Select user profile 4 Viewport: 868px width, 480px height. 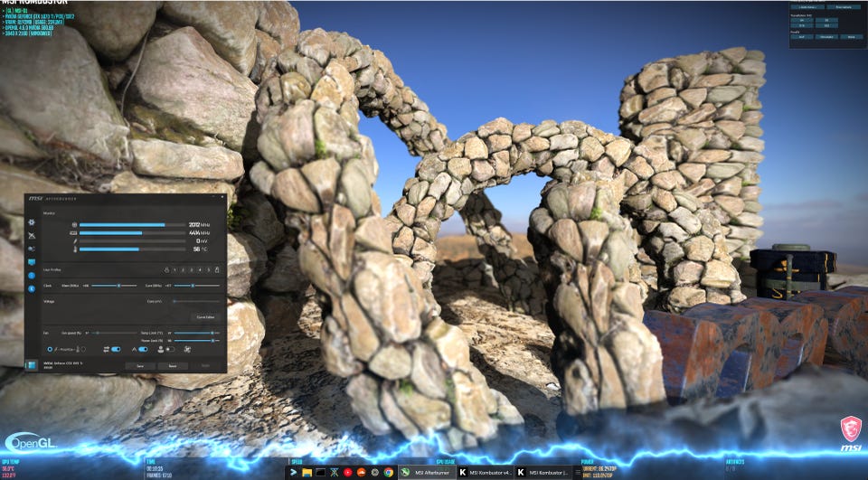pos(200,270)
